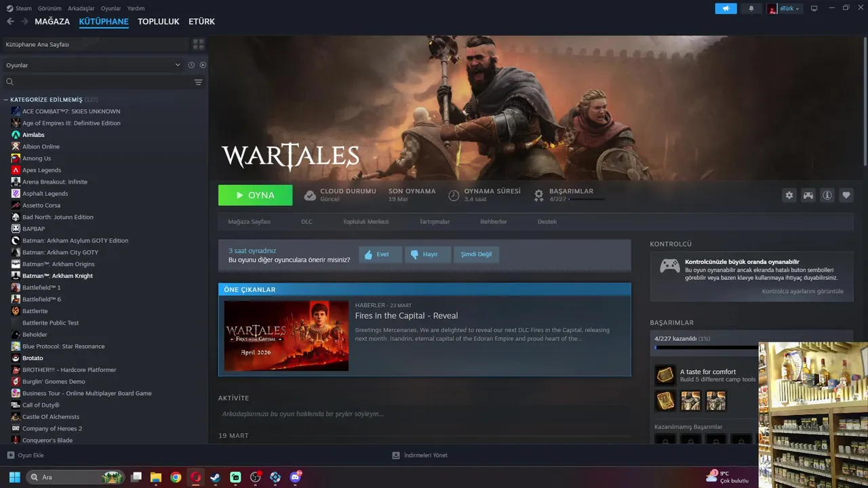This screenshot has width=868, height=488.
Task: Select Batman: Arkham Knight in list
Action: point(58,276)
